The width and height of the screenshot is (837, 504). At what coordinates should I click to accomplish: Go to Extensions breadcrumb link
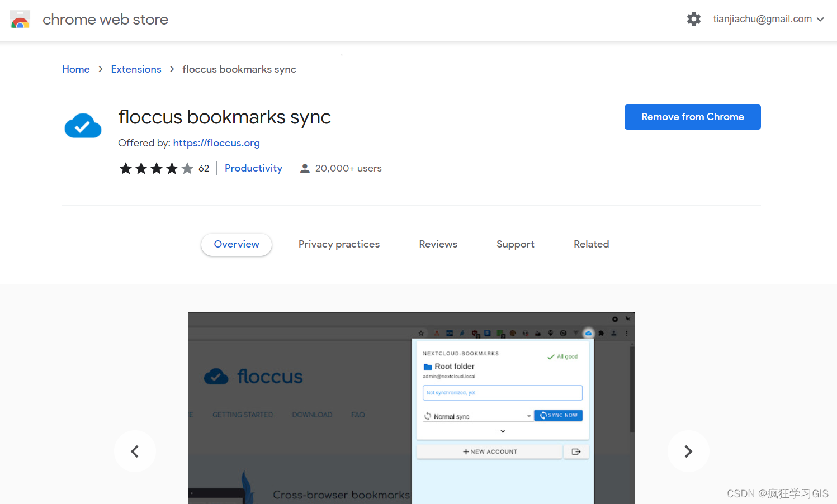pyautogui.click(x=136, y=69)
